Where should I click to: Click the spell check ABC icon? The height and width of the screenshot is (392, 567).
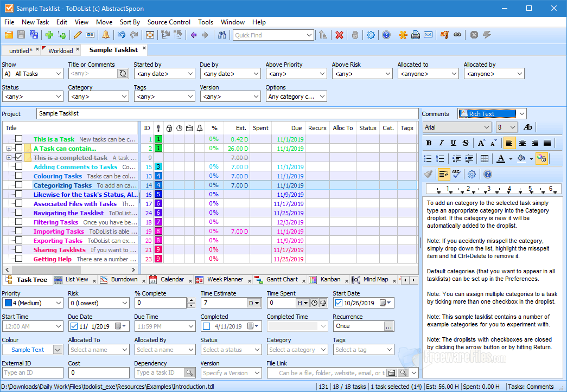pyautogui.click(x=456, y=173)
